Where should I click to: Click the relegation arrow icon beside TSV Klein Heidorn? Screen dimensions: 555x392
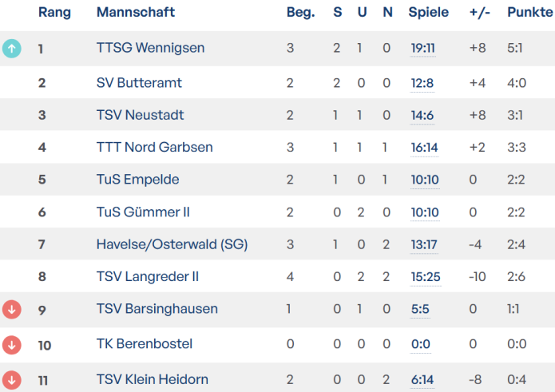[12, 380]
